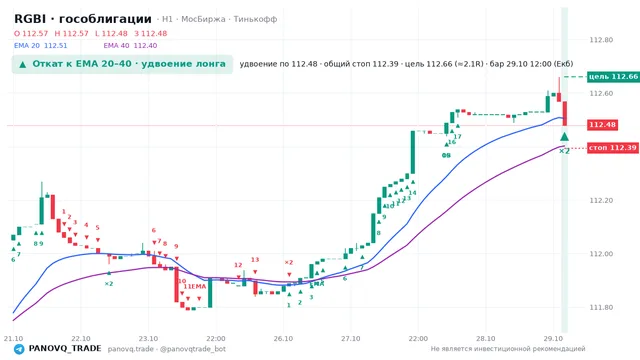Viewport: 640px width, 360px height.
Task: Click the Telegram icon near PANOVQ_TRADE
Action: pyautogui.click(x=19, y=349)
